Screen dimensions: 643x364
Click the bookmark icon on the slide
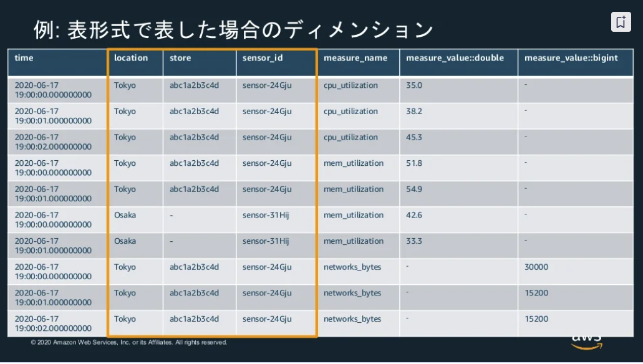[621, 21]
